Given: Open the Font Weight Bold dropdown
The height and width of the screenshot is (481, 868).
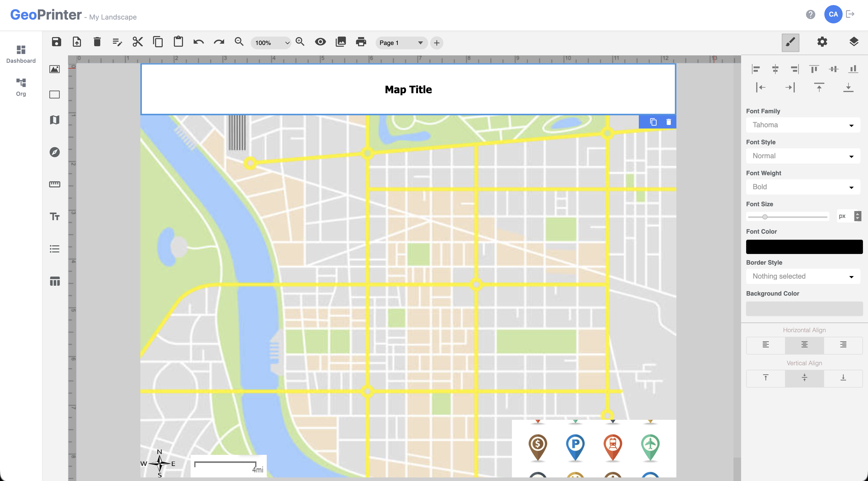Looking at the screenshot, I should pos(803,187).
